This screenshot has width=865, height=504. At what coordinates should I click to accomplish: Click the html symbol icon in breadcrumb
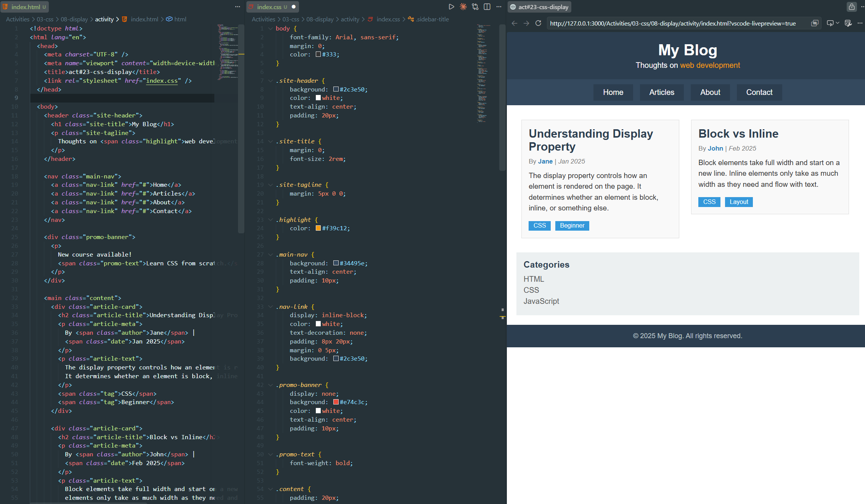pos(169,19)
